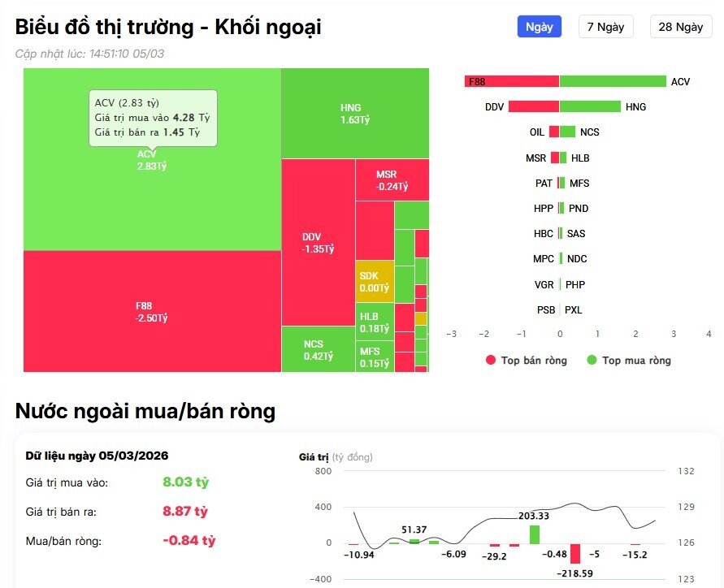Switch to the 7 Ngày view

(605, 27)
